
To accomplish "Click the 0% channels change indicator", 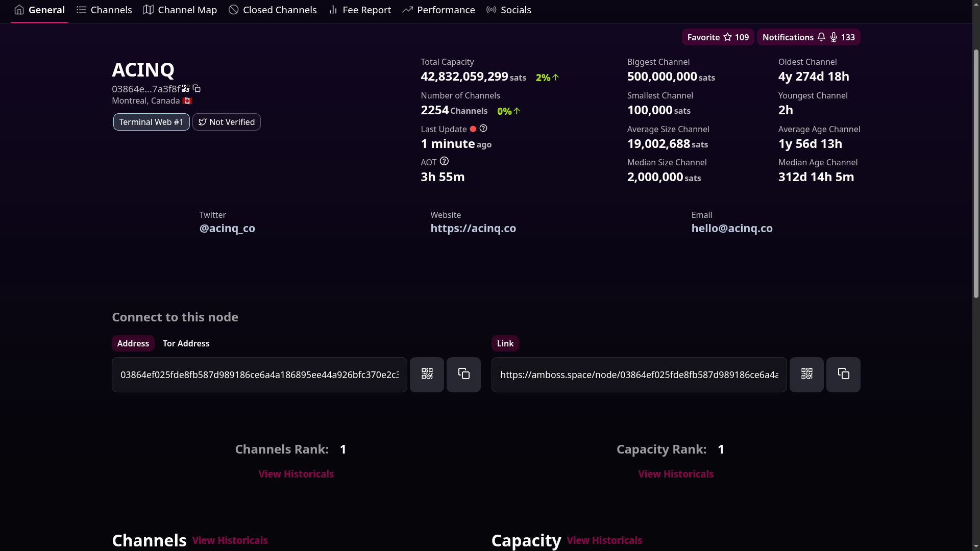I will (x=508, y=111).
